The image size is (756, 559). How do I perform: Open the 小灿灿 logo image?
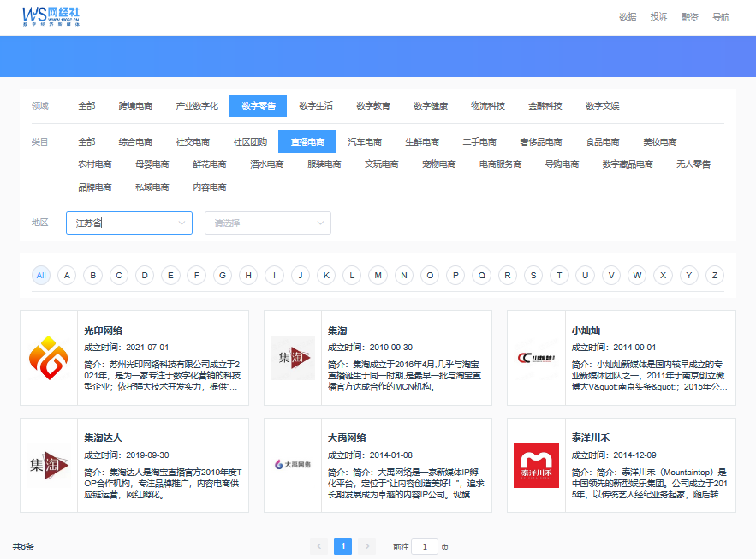pyautogui.click(x=536, y=358)
